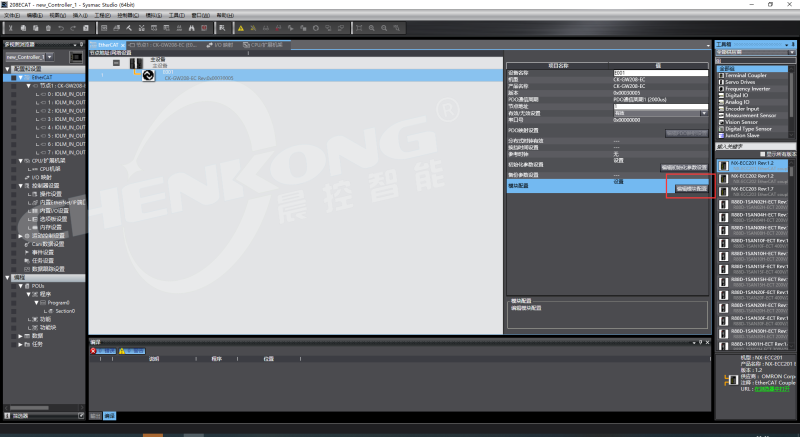The width and height of the screenshot is (800, 437).
Task: Click the device name input field E001
Action: tap(660, 73)
